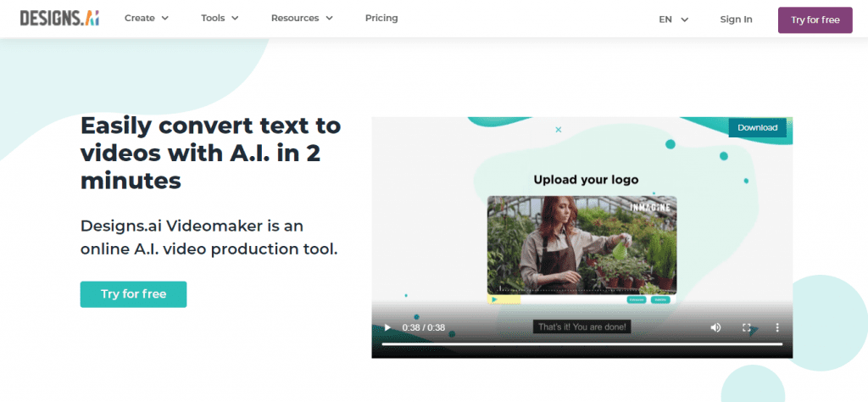The image size is (868, 402).
Task: Go to the Pricing page
Action: (x=381, y=19)
